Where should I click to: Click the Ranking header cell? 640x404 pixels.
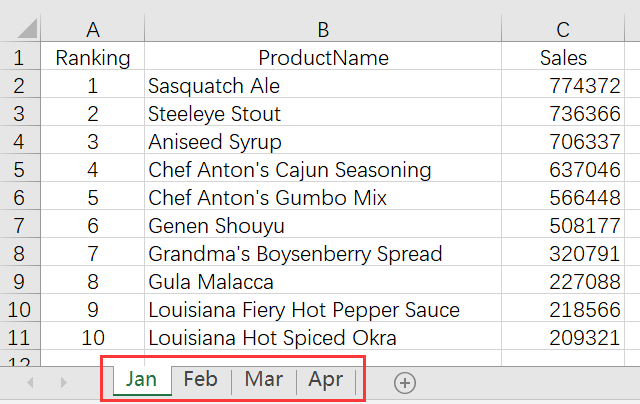click(93, 58)
